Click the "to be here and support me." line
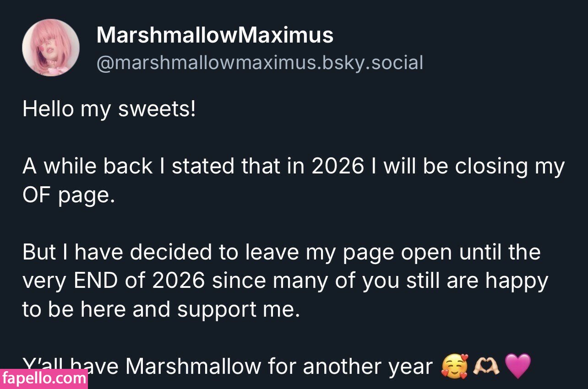 (x=161, y=309)
